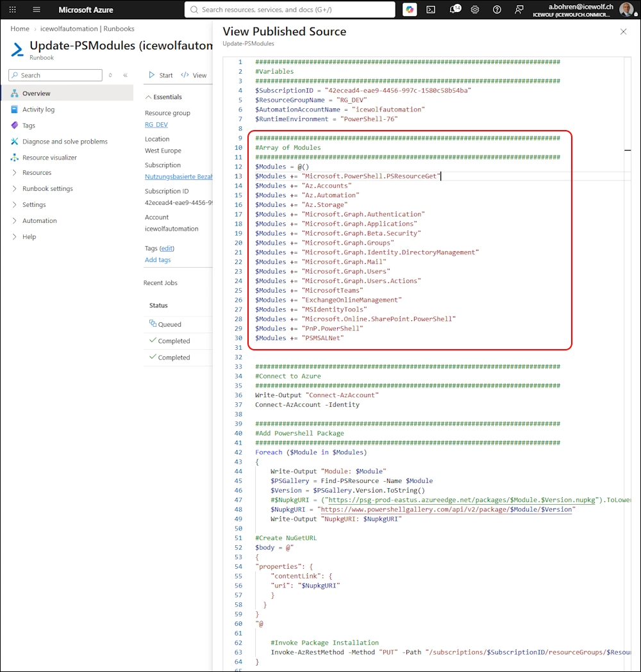Click the Queued job row
Viewport: 641px width, 672px height.
pos(178,324)
